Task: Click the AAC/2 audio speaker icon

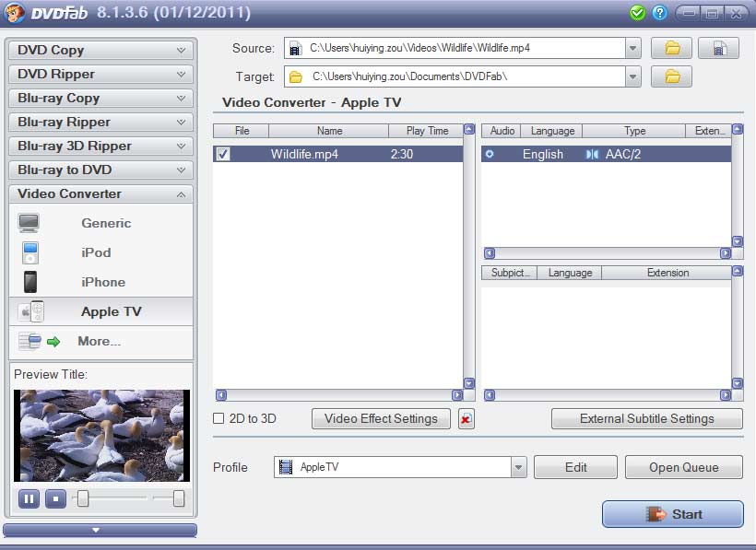Action: pyautogui.click(x=592, y=154)
